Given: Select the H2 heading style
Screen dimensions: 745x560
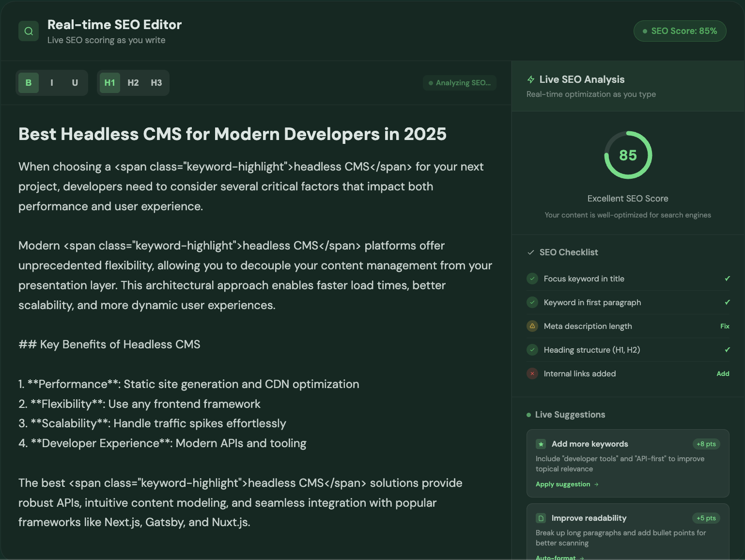Looking at the screenshot, I should tap(133, 83).
